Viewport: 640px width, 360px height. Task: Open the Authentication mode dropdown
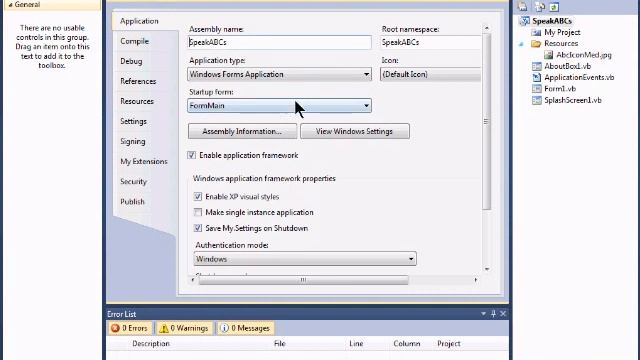coord(305,259)
